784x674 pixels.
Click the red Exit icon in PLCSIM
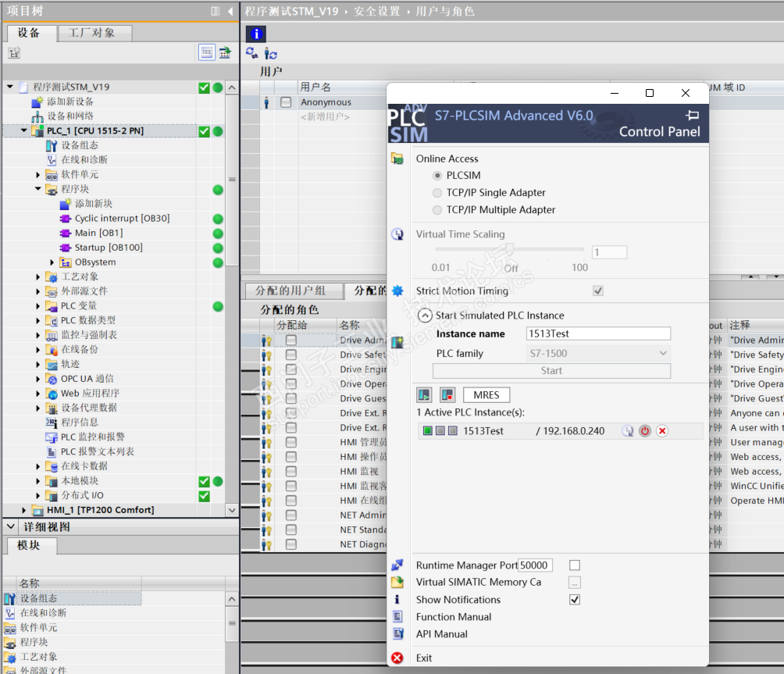click(x=397, y=658)
